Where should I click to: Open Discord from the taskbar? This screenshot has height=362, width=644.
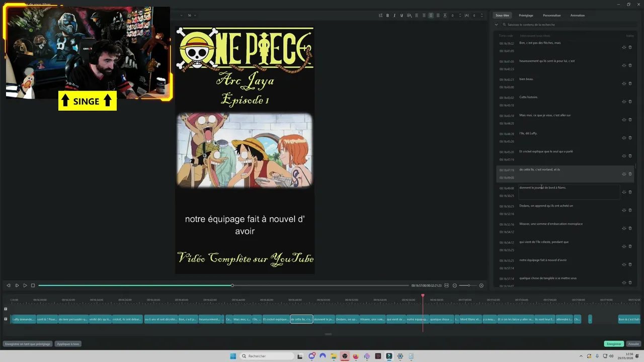pyautogui.click(x=312, y=356)
